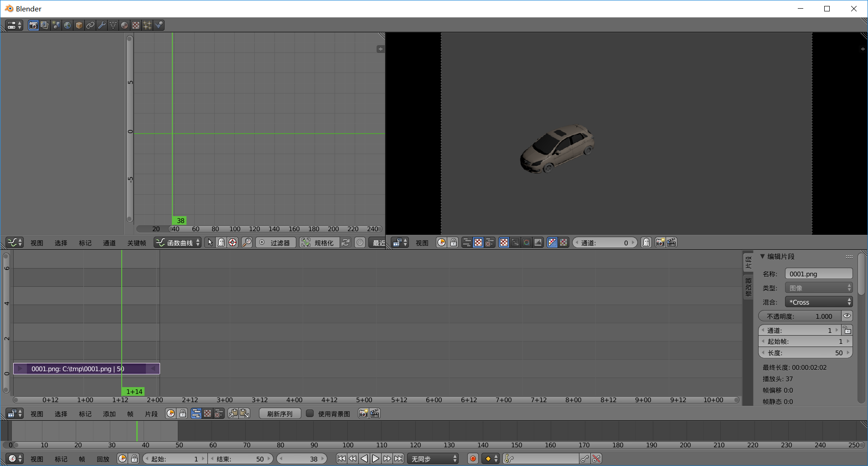Screen dimensions: 868x466
Task: Open the 函数曲线 mode dropdown in Graph Editor
Action: [x=177, y=242]
